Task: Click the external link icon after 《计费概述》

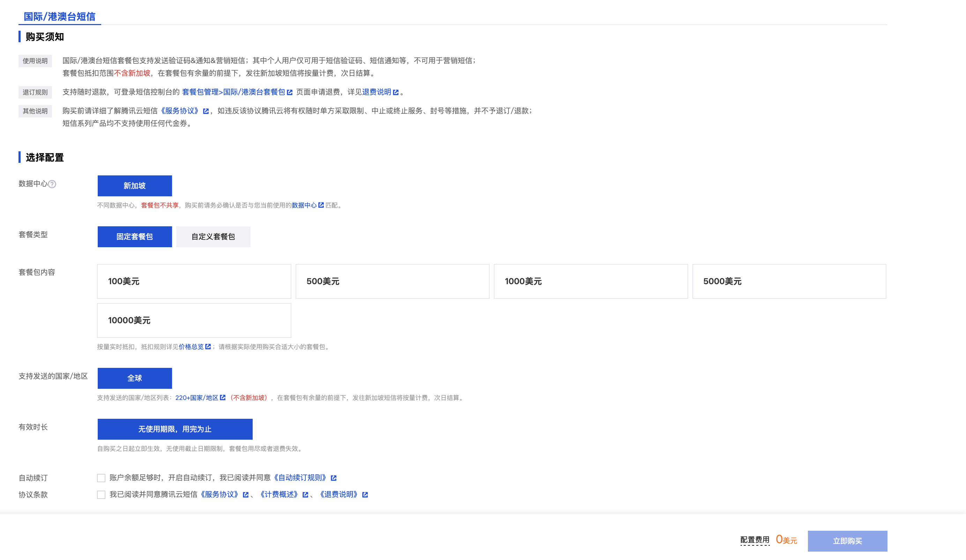Action: pyautogui.click(x=305, y=494)
